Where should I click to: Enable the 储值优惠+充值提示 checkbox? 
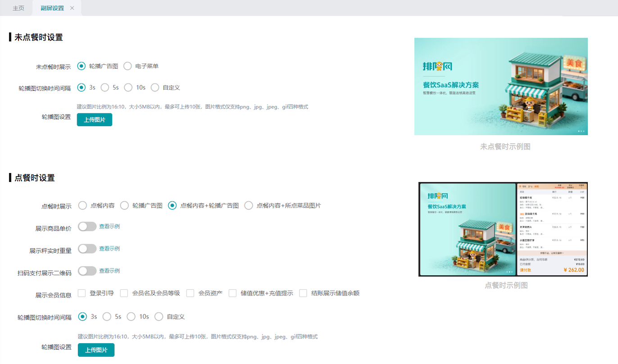click(233, 293)
